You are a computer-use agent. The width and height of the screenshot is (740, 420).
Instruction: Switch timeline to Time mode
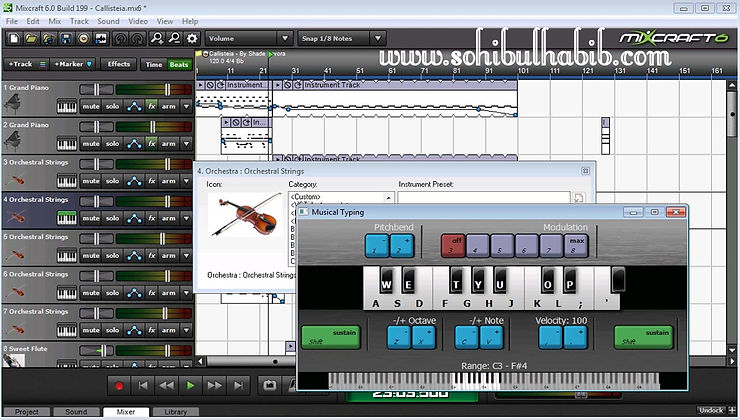[x=154, y=65]
